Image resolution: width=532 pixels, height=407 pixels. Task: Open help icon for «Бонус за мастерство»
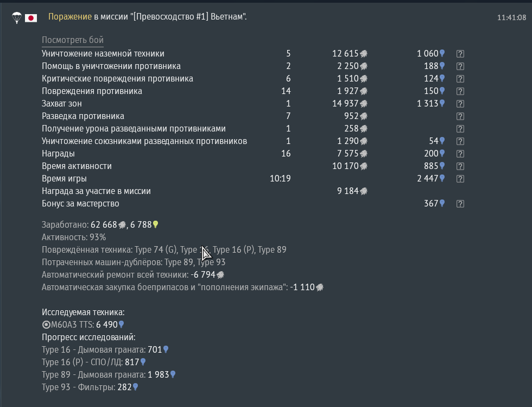[x=460, y=204]
